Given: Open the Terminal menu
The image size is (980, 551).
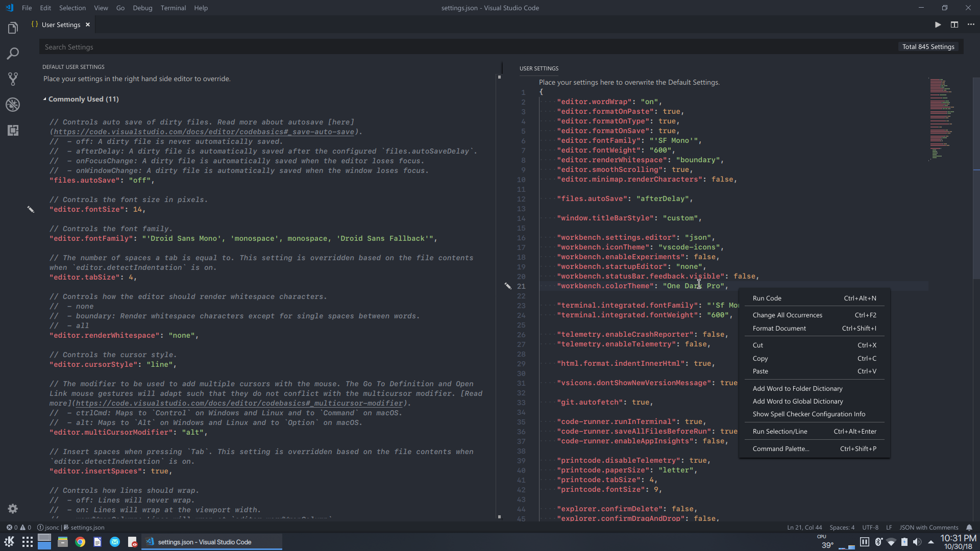Looking at the screenshot, I should (x=173, y=8).
